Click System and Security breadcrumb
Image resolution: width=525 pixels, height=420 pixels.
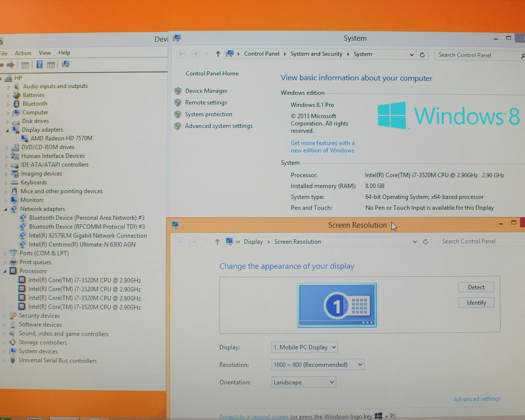316,54
